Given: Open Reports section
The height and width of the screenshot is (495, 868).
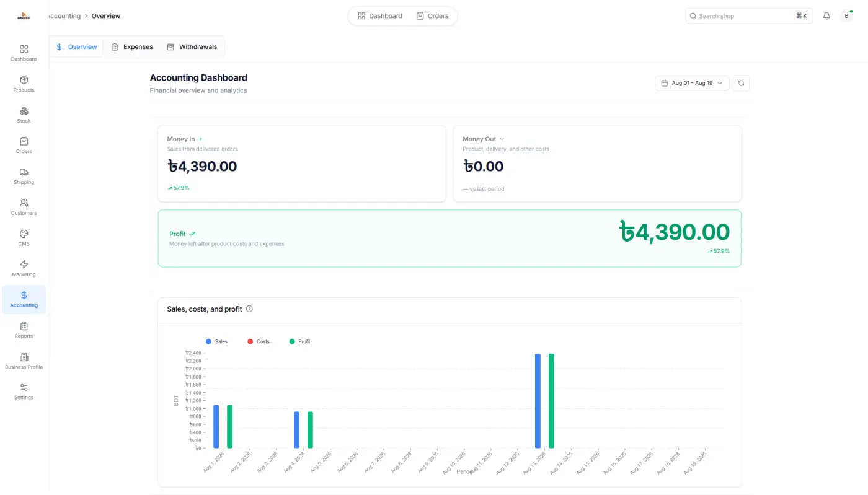Looking at the screenshot, I should [24, 330].
